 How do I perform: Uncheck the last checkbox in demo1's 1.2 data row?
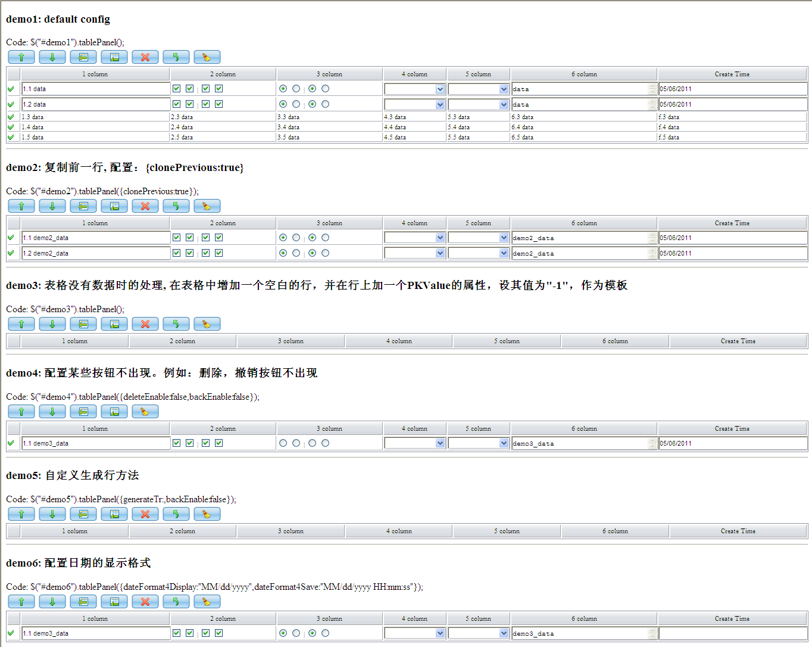(219, 104)
